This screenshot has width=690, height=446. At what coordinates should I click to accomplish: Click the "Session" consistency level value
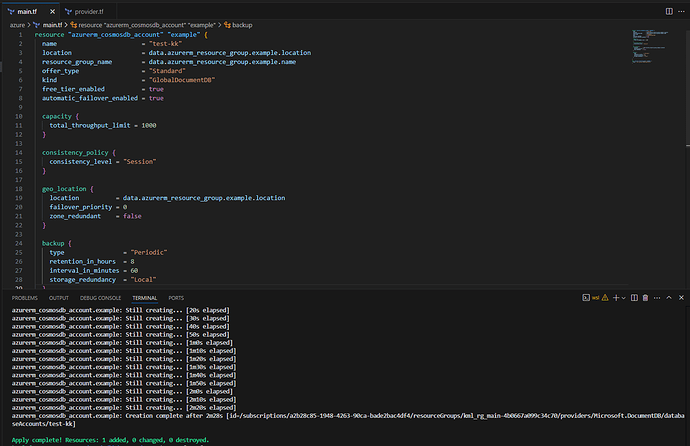coord(139,161)
